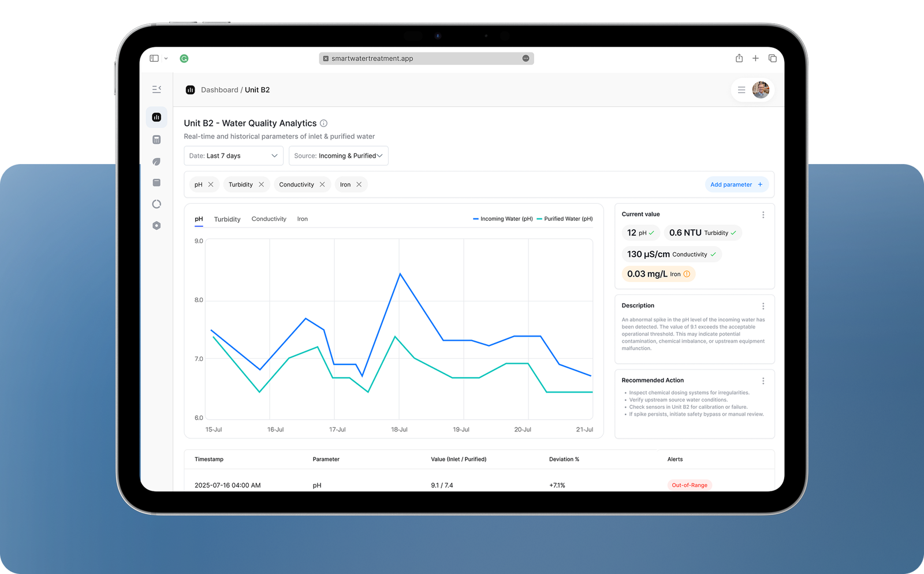This screenshot has height=574, width=924.
Task: Open the analytics chart sidebar icon
Action: point(157,117)
